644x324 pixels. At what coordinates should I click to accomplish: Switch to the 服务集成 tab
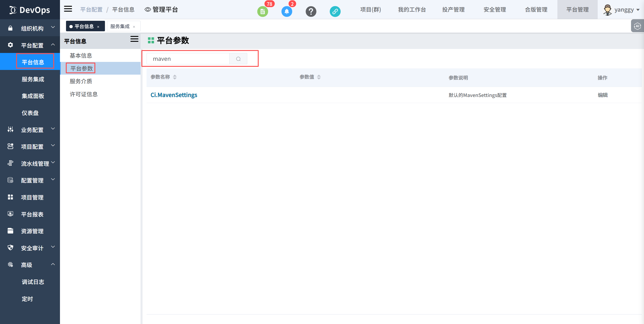[x=120, y=26]
